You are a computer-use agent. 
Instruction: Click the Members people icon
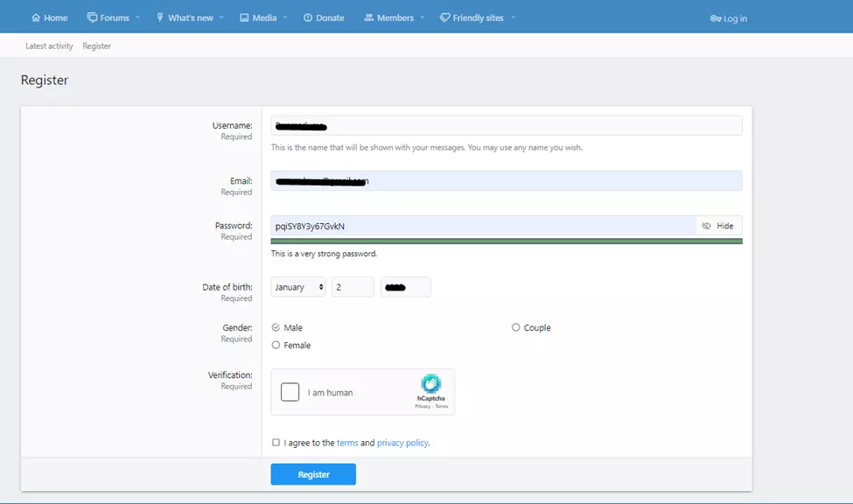tap(369, 18)
